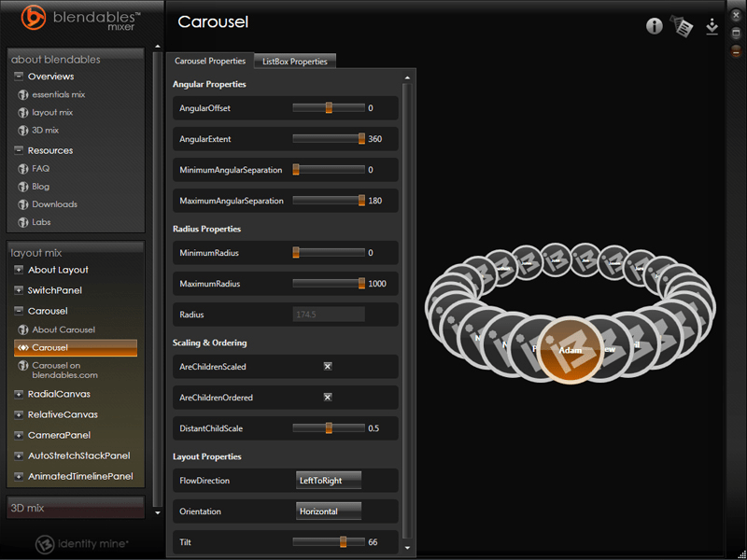The image size is (747, 560).
Task: Collapse the Overviews section
Action: pyautogui.click(x=19, y=77)
